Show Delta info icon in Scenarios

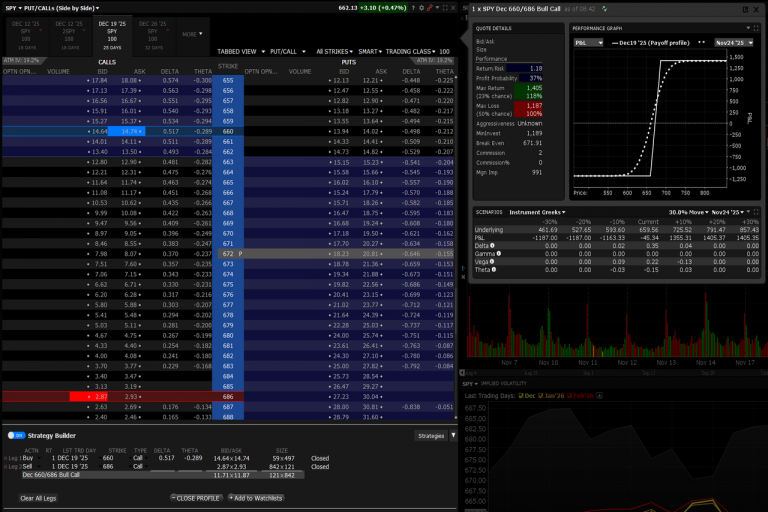coord(492,245)
